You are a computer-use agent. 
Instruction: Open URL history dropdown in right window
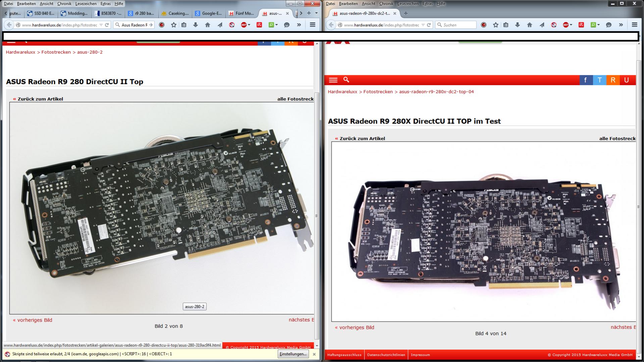point(423,25)
